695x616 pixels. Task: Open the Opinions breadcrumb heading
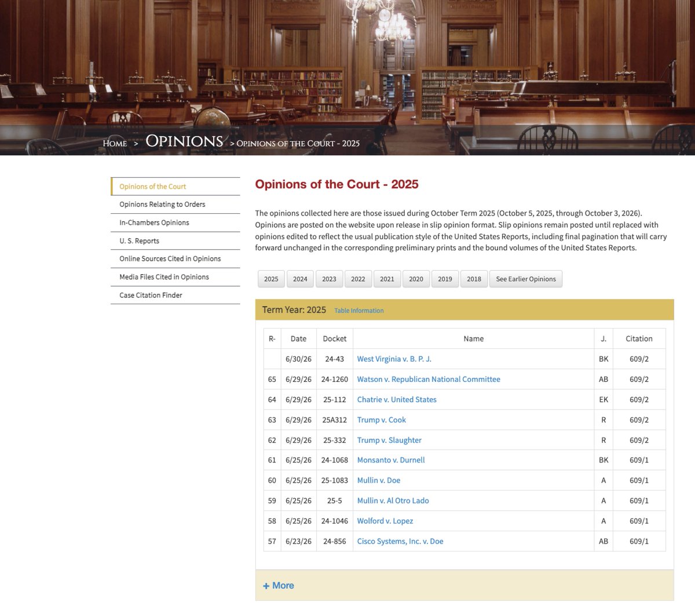[x=184, y=141]
